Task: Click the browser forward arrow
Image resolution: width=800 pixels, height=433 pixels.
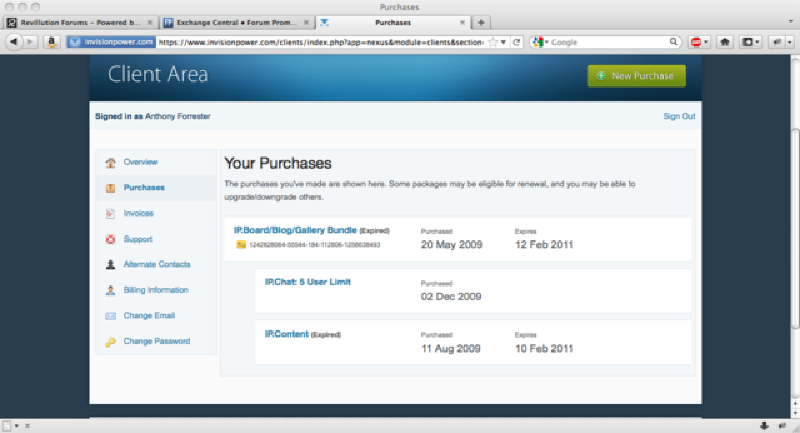Action: point(30,42)
